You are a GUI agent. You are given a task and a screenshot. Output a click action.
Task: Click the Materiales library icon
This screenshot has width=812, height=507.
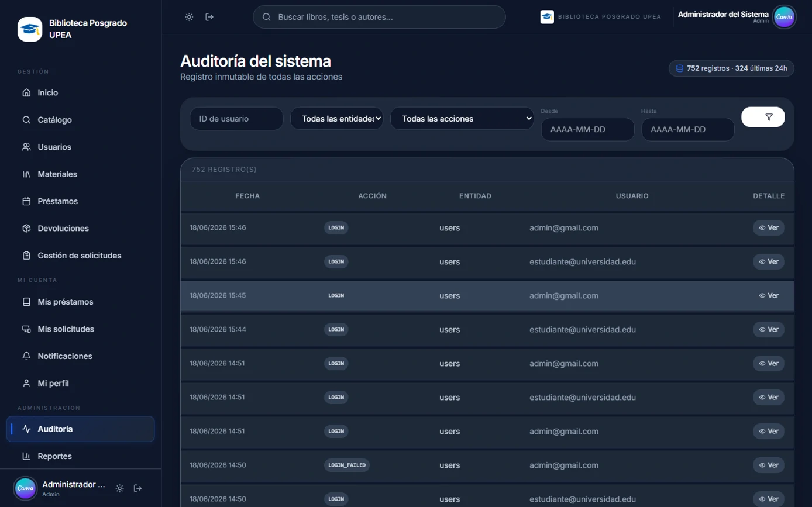pos(26,174)
